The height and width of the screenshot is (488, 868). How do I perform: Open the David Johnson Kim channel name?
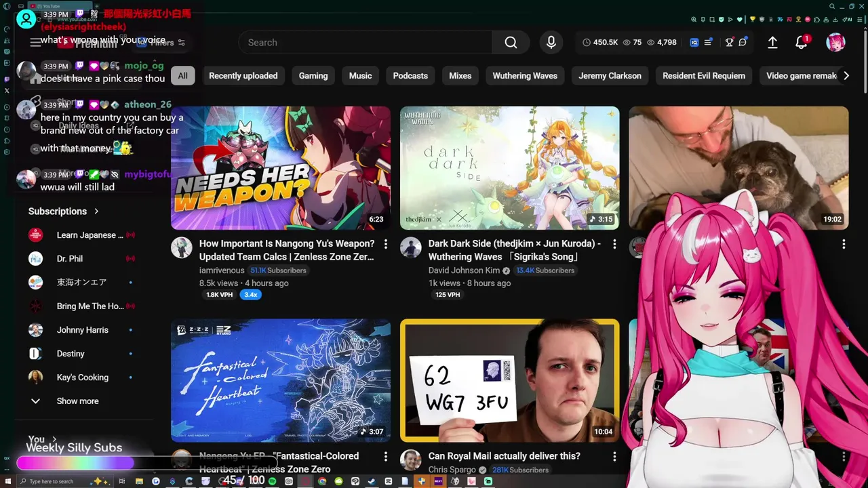pos(464,270)
